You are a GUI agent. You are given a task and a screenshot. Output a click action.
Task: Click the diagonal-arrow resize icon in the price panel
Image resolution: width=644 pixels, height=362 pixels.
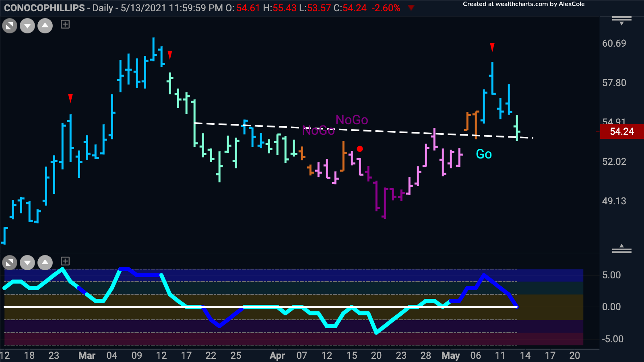(x=10, y=27)
